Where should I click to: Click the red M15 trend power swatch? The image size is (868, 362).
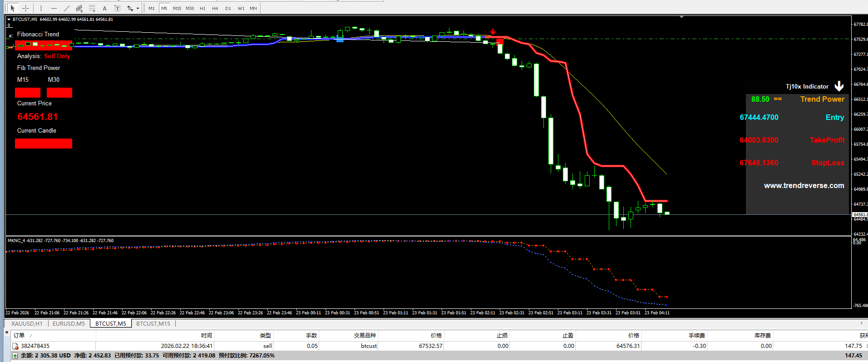(28, 93)
